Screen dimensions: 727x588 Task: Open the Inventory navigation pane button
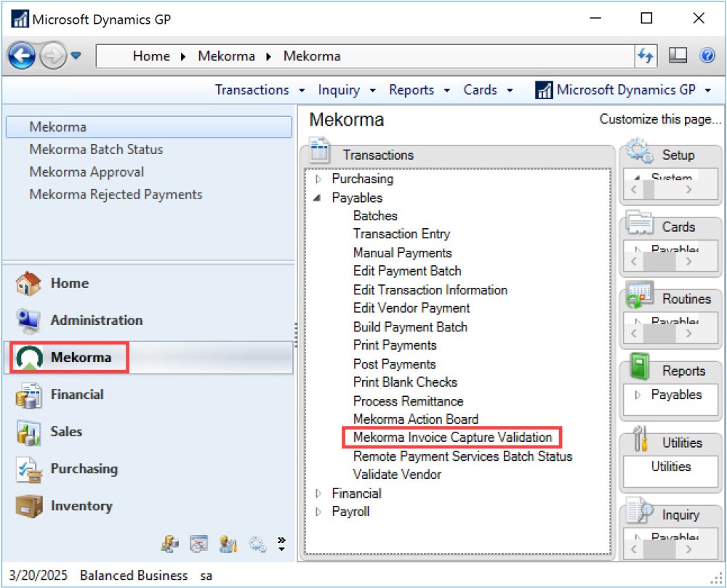tap(148, 506)
